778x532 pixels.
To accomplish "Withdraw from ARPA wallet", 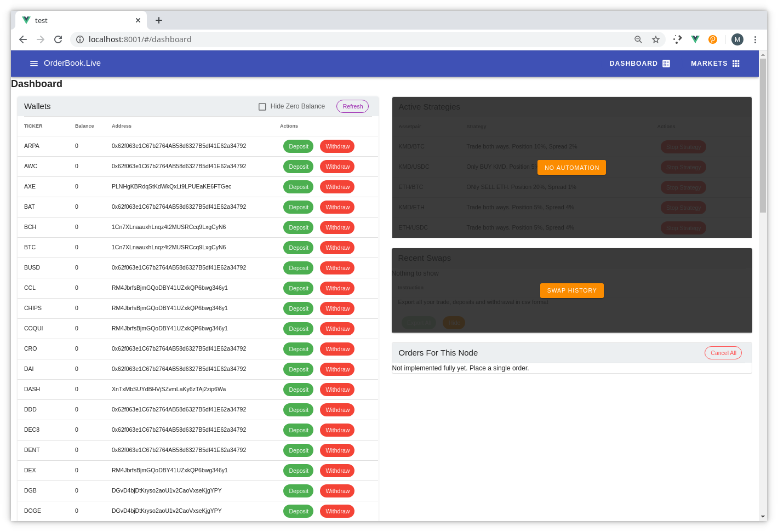I will coord(337,146).
